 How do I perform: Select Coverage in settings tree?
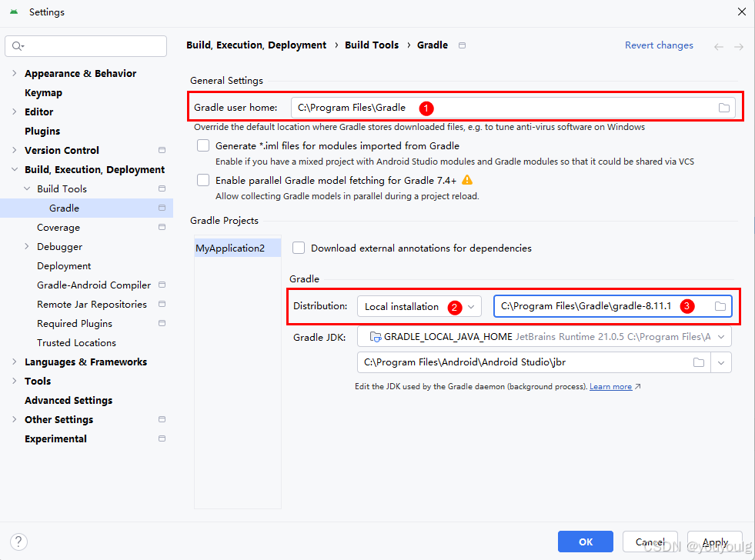(x=58, y=228)
